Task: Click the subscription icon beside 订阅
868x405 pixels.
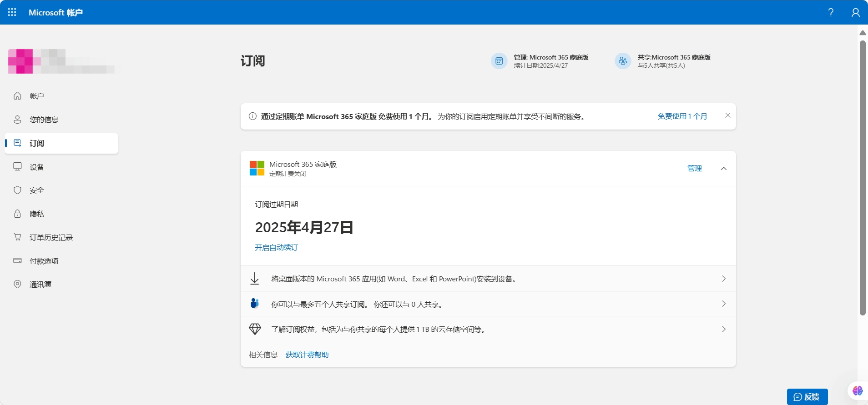Action: click(17, 143)
